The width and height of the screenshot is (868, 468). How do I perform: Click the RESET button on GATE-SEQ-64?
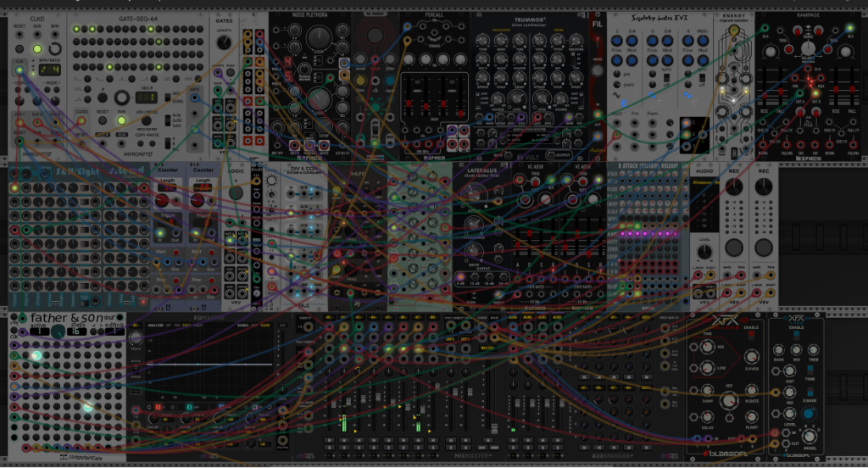[x=103, y=120]
